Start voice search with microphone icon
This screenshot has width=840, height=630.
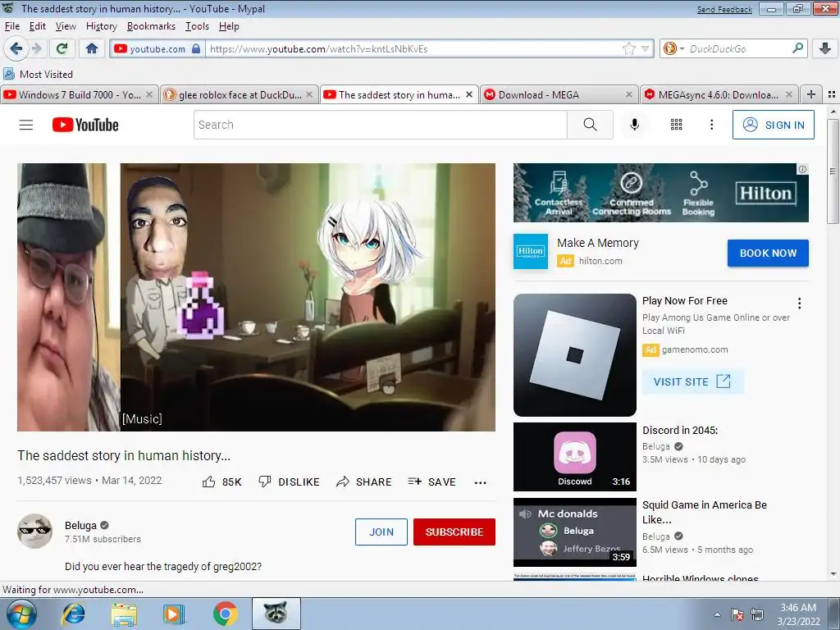pyautogui.click(x=634, y=125)
